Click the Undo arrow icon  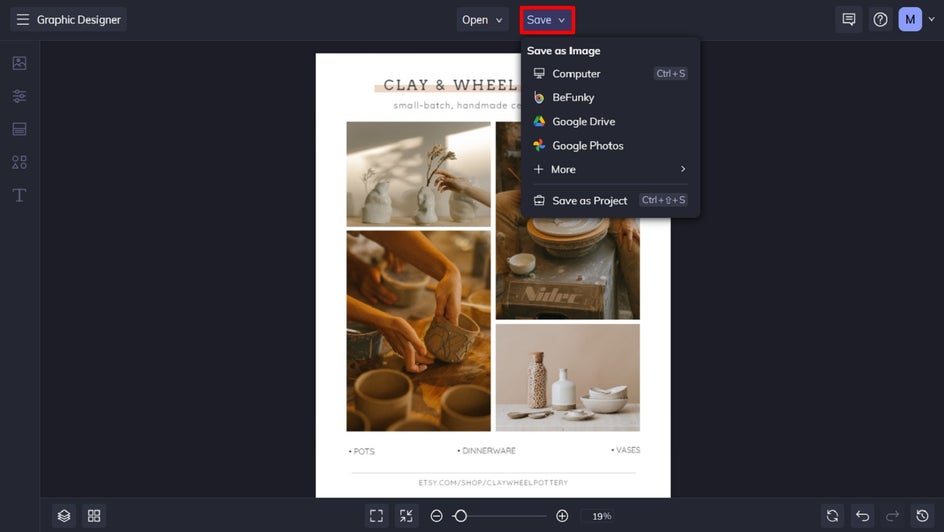point(863,516)
